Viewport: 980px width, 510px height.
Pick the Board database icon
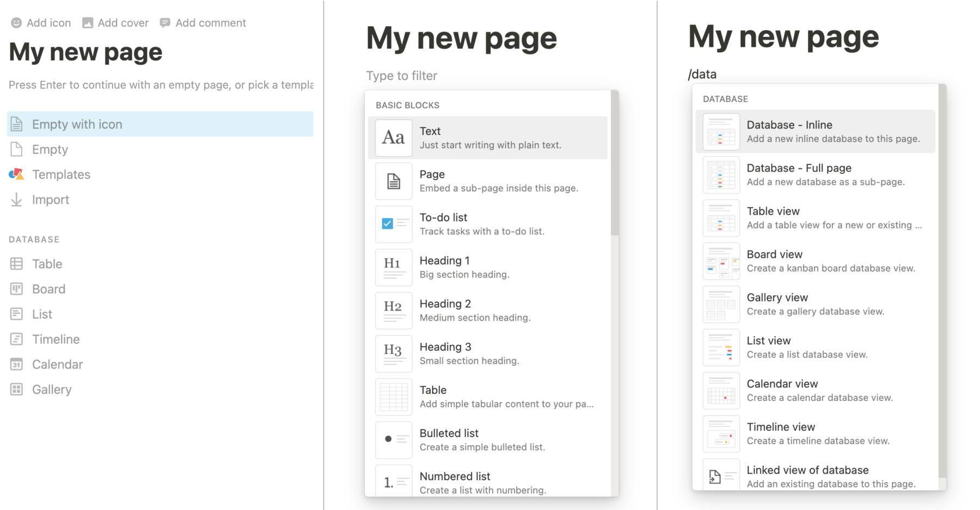click(x=16, y=289)
